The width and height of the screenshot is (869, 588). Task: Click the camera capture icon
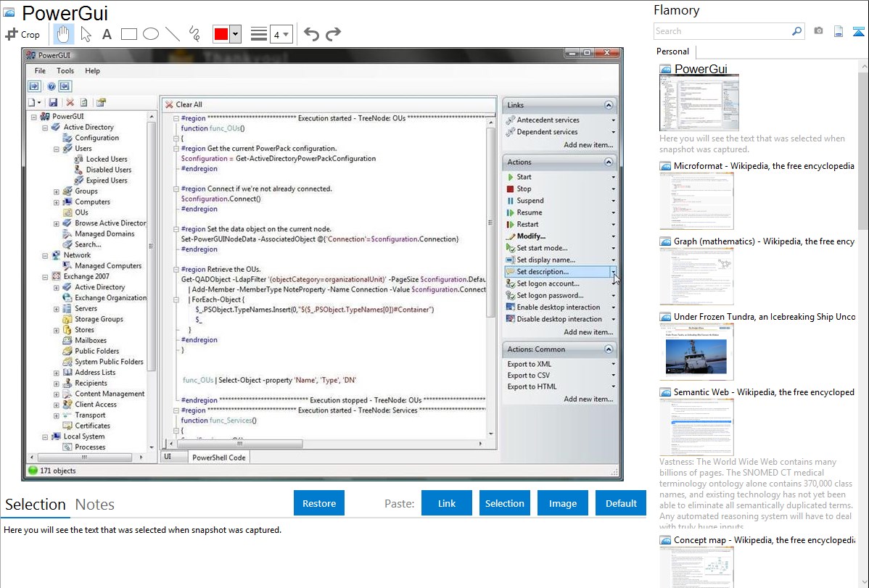coord(818,31)
